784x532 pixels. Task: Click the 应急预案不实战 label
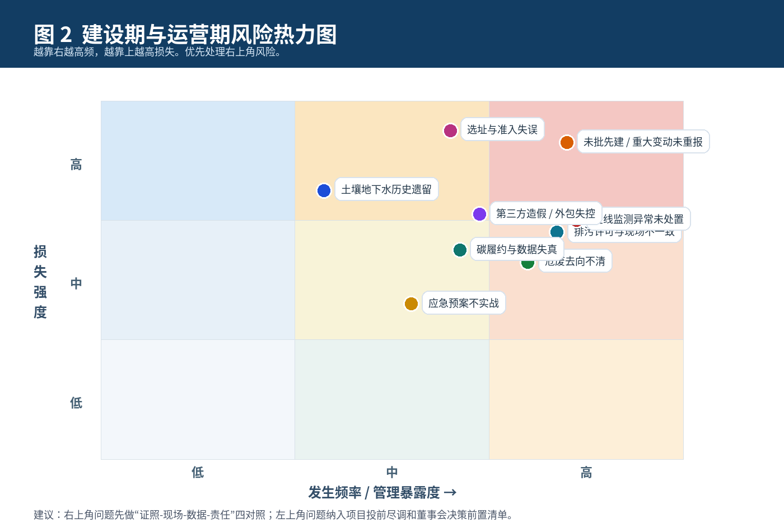(x=463, y=304)
